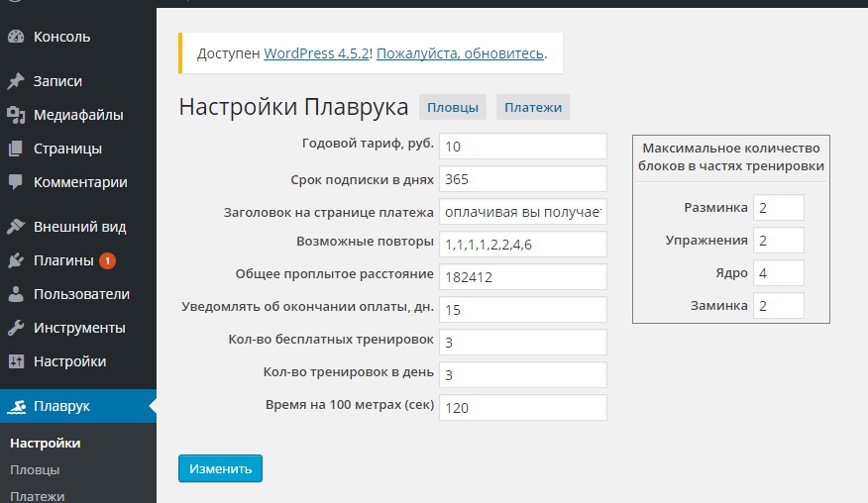Focus Уведомлять об окончании оплаты field
The width and height of the screenshot is (868, 503).
click(523, 310)
